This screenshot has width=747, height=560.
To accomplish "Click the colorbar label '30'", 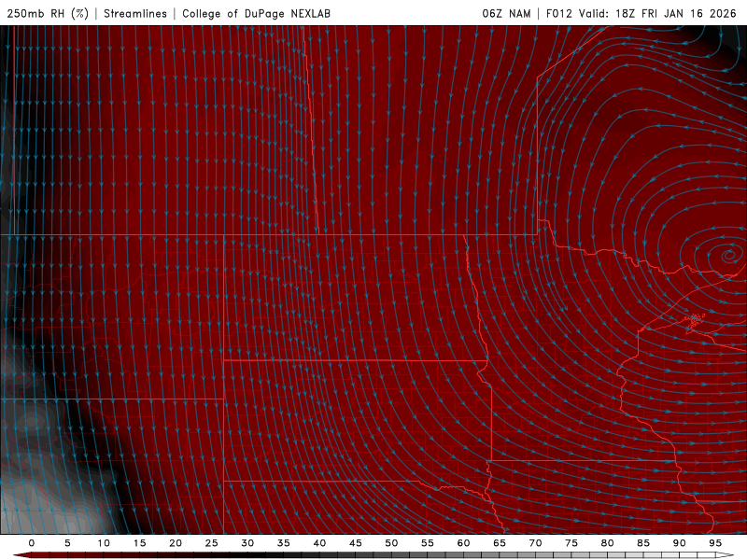I will pos(247,543).
